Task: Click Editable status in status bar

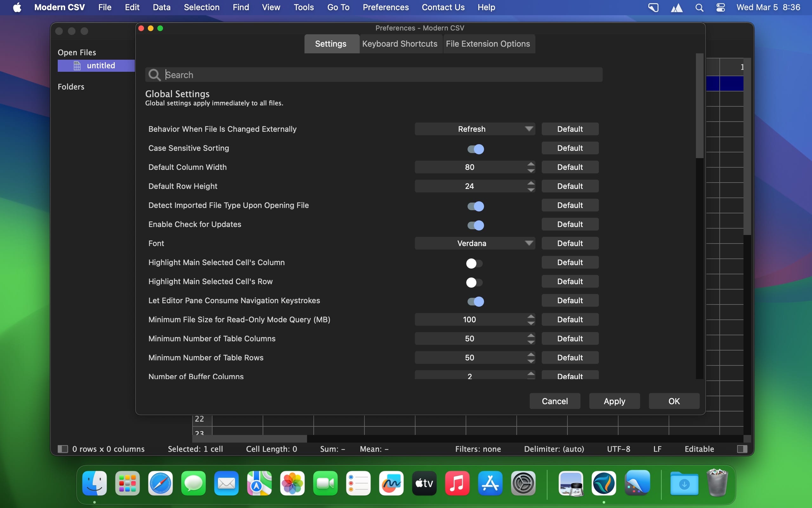Action: tap(699, 449)
